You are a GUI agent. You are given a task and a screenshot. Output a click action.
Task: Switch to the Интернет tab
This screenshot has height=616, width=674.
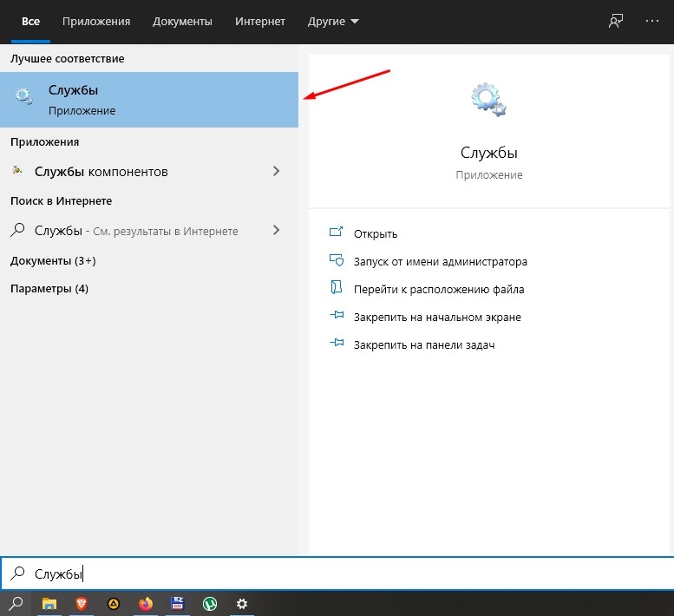pyautogui.click(x=260, y=22)
